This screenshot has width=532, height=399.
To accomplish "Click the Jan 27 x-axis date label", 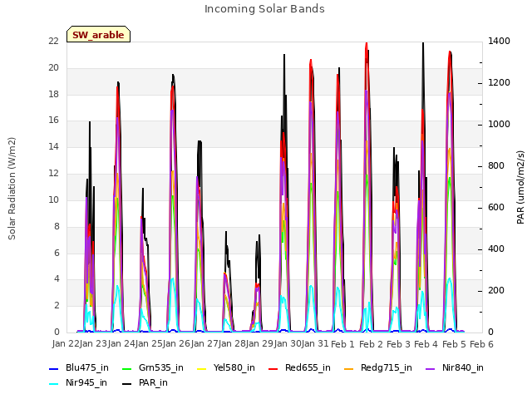I will coord(204,343).
